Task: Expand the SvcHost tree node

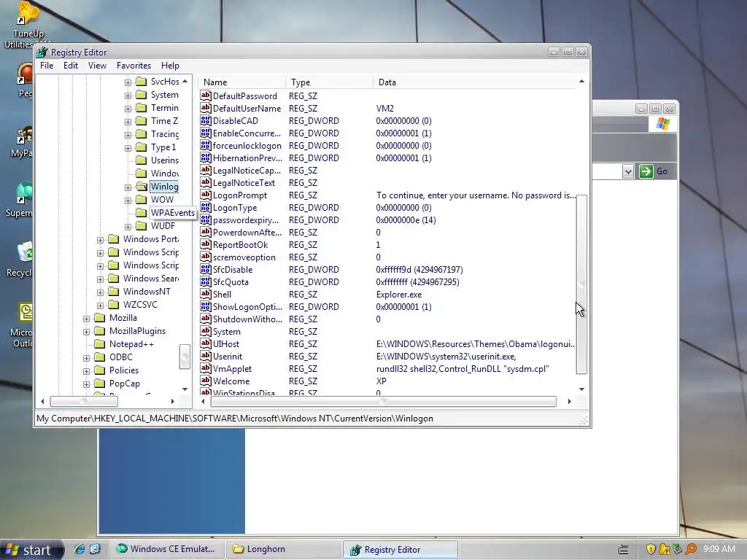Action: coord(128,82)
